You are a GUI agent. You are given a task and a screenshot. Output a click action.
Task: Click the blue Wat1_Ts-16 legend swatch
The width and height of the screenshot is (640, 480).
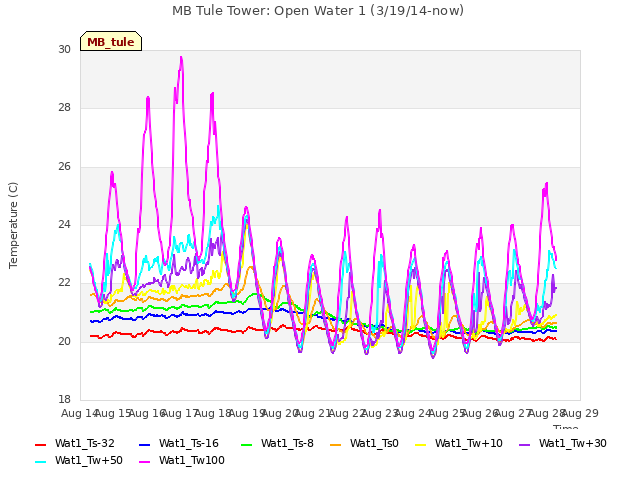144,444
